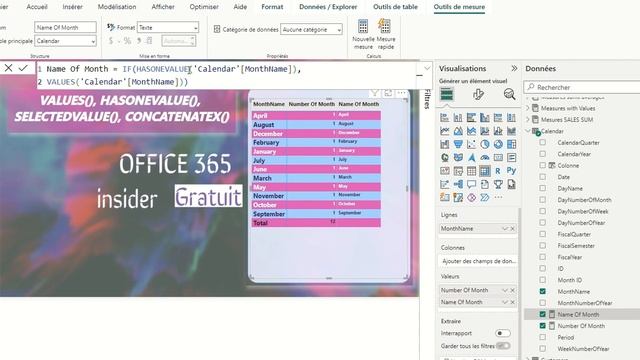Uncheck the MonthName field
This screenshot has height=360, width=640.
coord(542,291)
